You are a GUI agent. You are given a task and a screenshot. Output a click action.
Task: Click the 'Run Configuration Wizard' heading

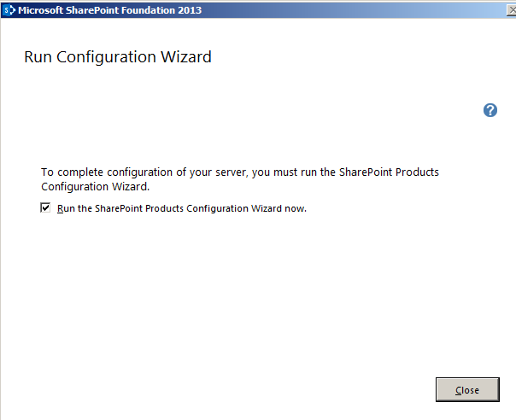click(x=117, y=57)
